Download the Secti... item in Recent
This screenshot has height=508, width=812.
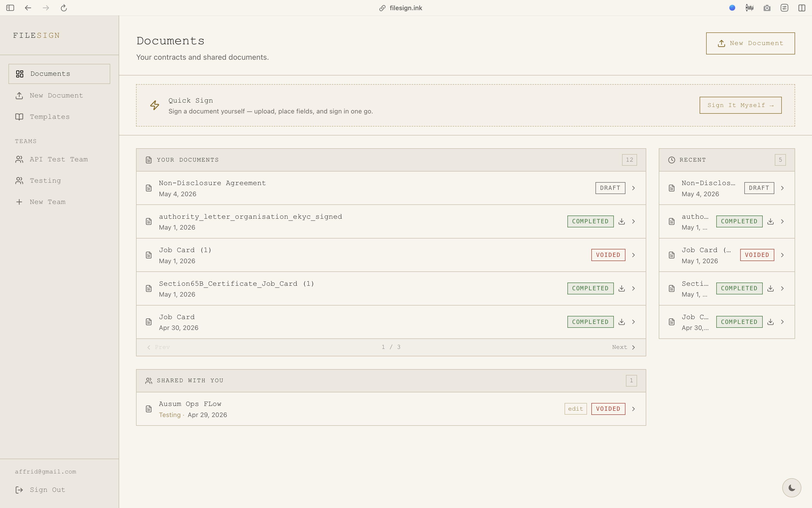point(770,288)
